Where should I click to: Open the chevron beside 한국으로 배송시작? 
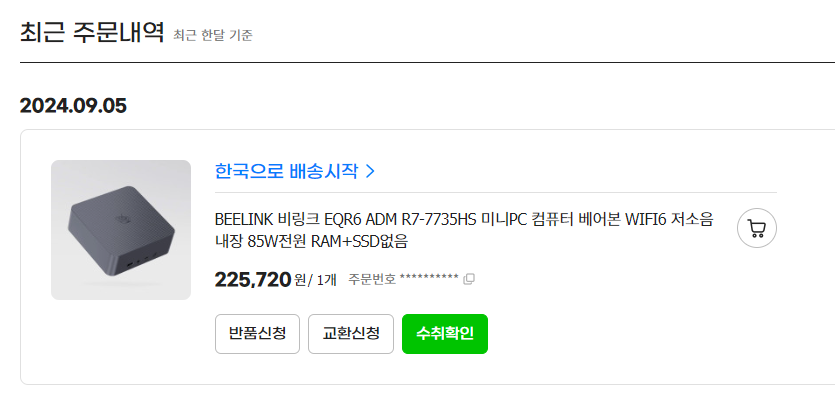click(371, 171)
